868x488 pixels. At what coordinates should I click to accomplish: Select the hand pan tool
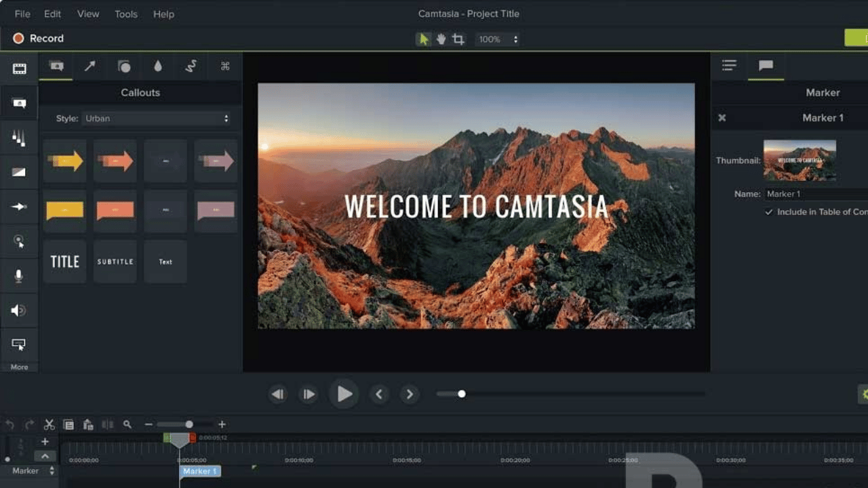click(x=441, y=39)
